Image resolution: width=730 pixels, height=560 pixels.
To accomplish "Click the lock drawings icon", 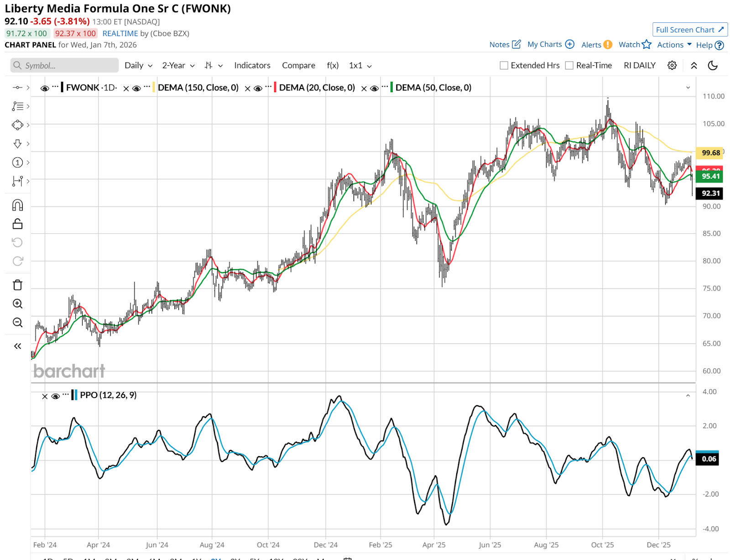I will tap(17, 224).
